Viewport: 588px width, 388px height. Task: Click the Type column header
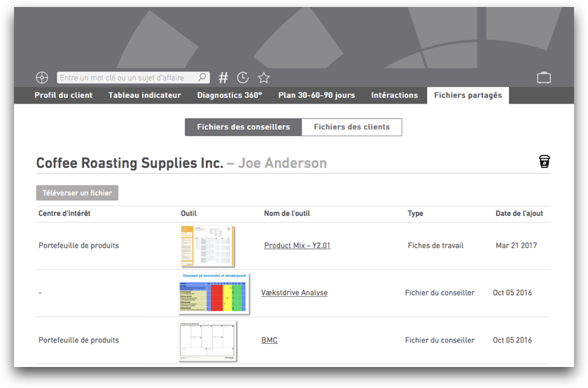pyautogui.click(x=416, y=214)
